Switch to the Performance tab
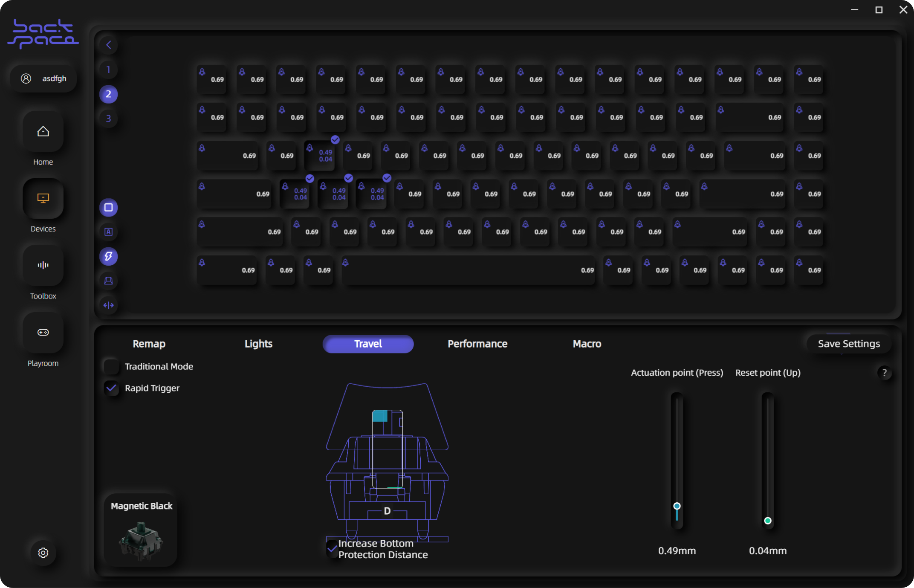The width and height of the screenshot is (914, 588). pos(477,344)
